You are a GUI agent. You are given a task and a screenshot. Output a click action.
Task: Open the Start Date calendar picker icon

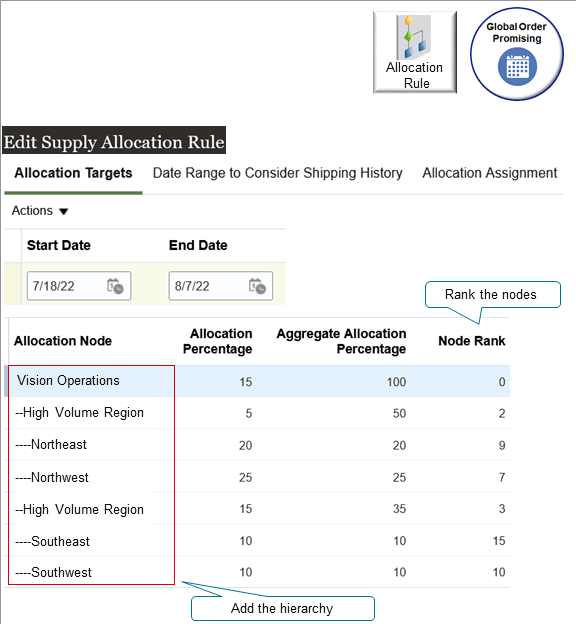pos(115,286)
